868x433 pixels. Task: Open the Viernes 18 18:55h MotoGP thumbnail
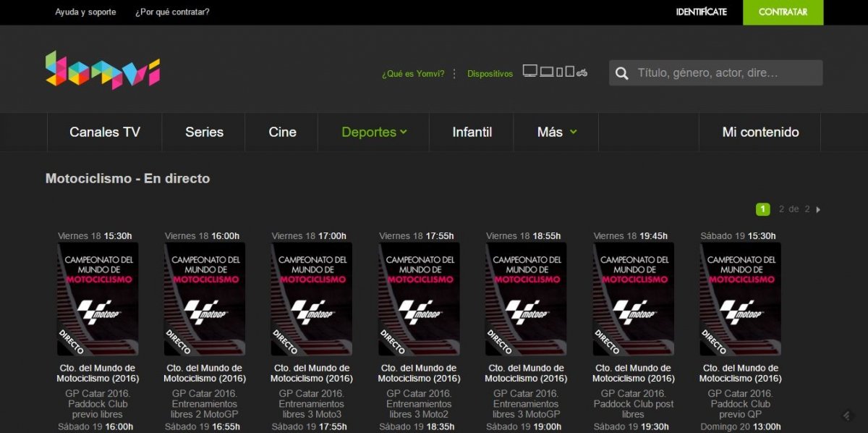tap(526, 299)
